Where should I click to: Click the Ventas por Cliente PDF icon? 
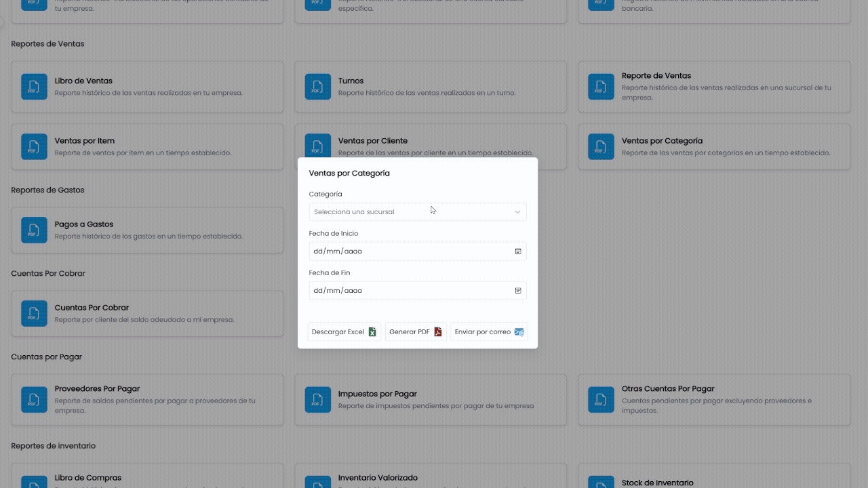(x=317, y=145)
